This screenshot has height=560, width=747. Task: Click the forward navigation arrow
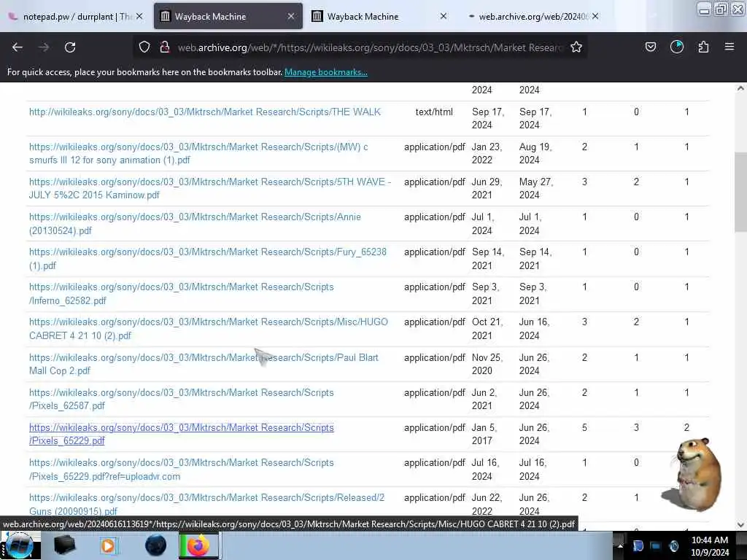coord(44,47)
